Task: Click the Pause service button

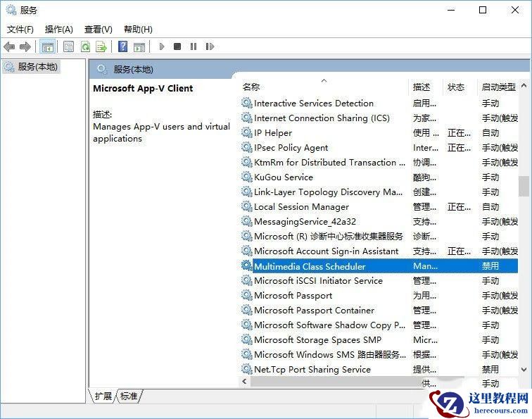Action: point(194,46)
